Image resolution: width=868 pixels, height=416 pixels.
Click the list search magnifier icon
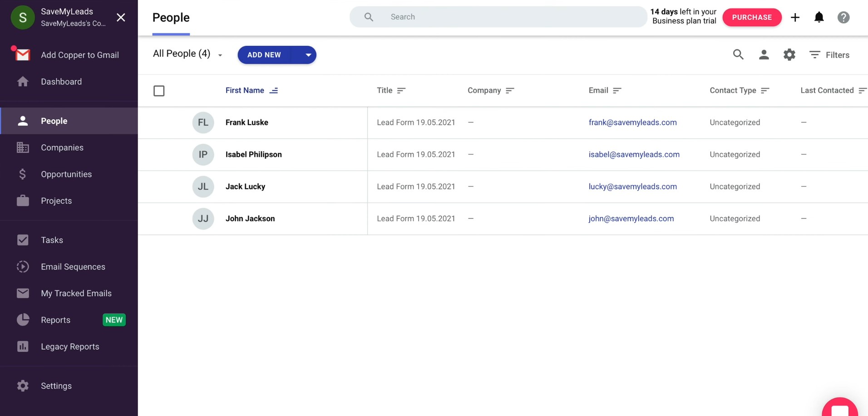point(738,55)
